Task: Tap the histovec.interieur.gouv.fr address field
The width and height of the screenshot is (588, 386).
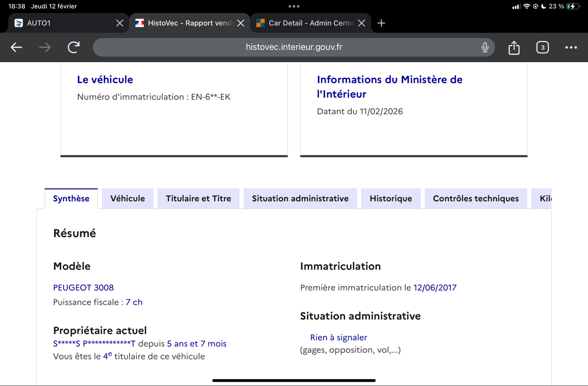Action: point(294,48)
